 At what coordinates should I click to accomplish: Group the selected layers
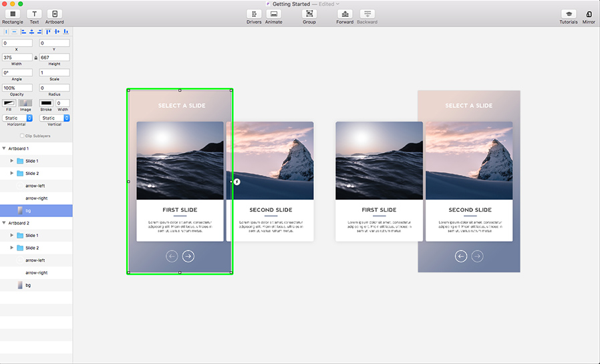point(309,14)
